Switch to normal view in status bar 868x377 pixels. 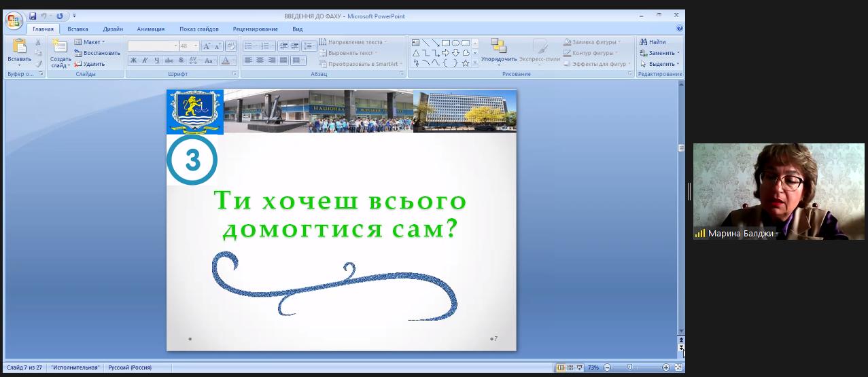[x=561, y=367]
